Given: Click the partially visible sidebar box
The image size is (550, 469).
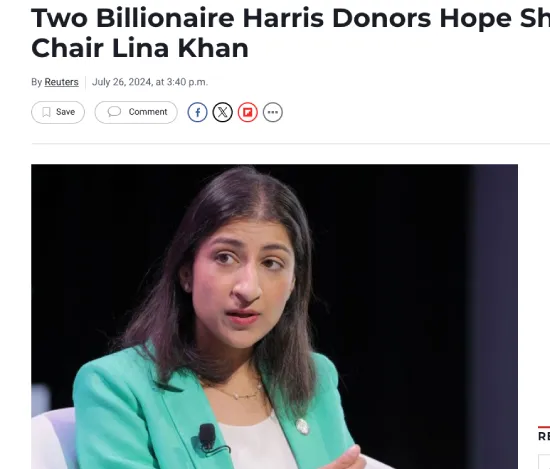Looking at the screenshot, I should [544, 462].
